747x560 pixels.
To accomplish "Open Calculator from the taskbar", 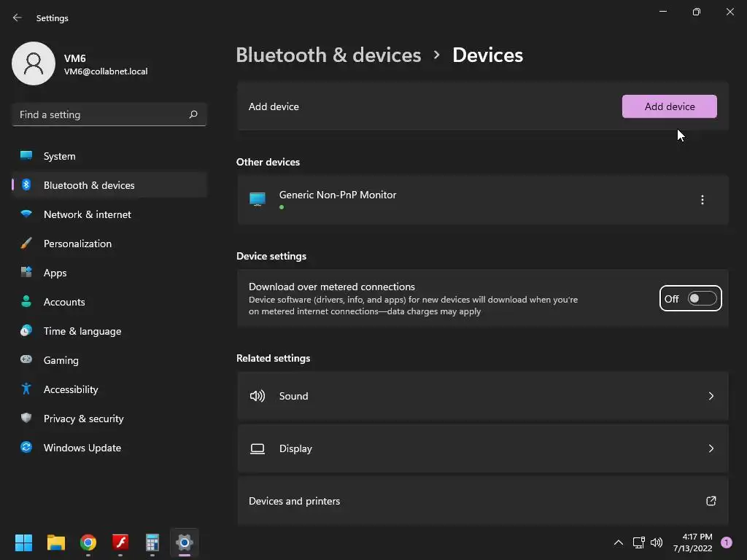I will [x=152, y=542].
